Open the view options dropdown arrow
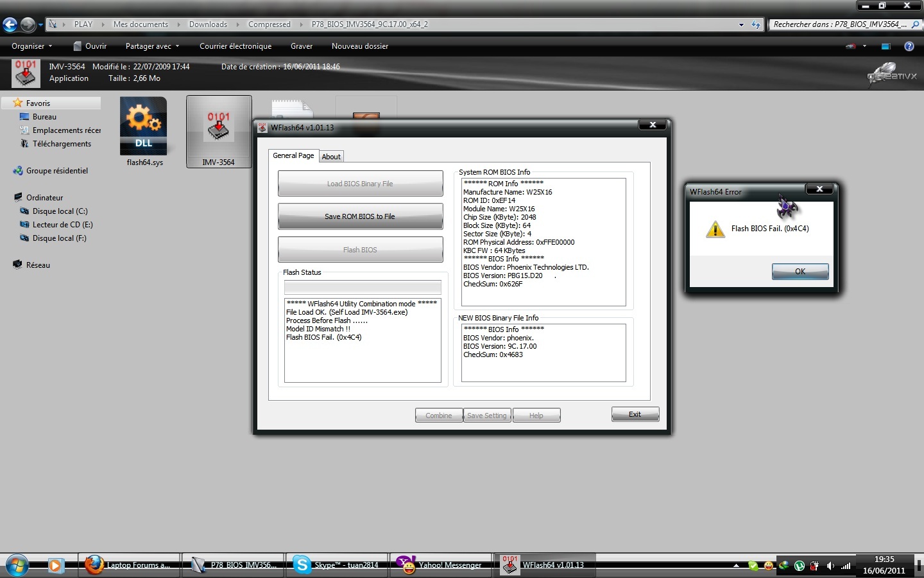The height and width of the screenshot is (578, 924). click(x=864, y=46)
